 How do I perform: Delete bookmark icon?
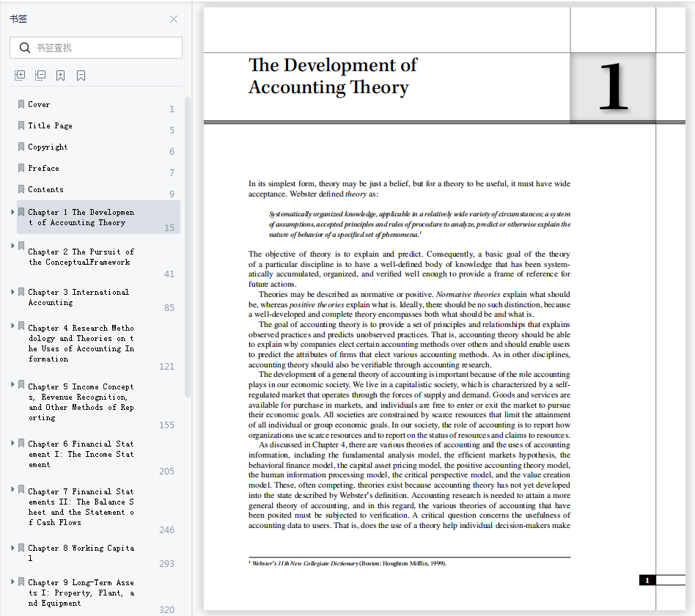pos(81,76)
